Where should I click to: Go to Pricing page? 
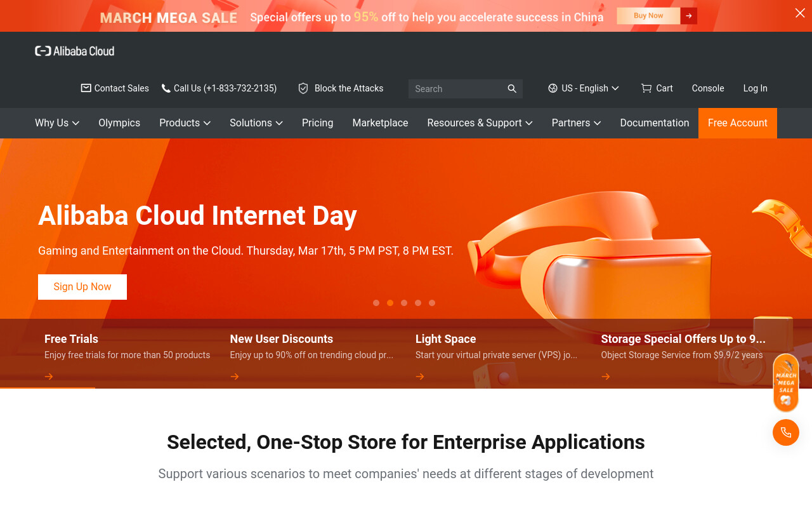pos(317,123)
